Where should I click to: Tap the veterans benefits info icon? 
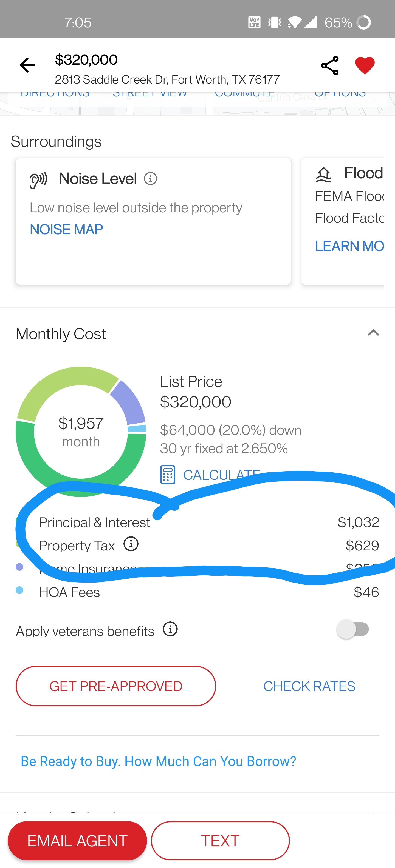click(170, 629)
